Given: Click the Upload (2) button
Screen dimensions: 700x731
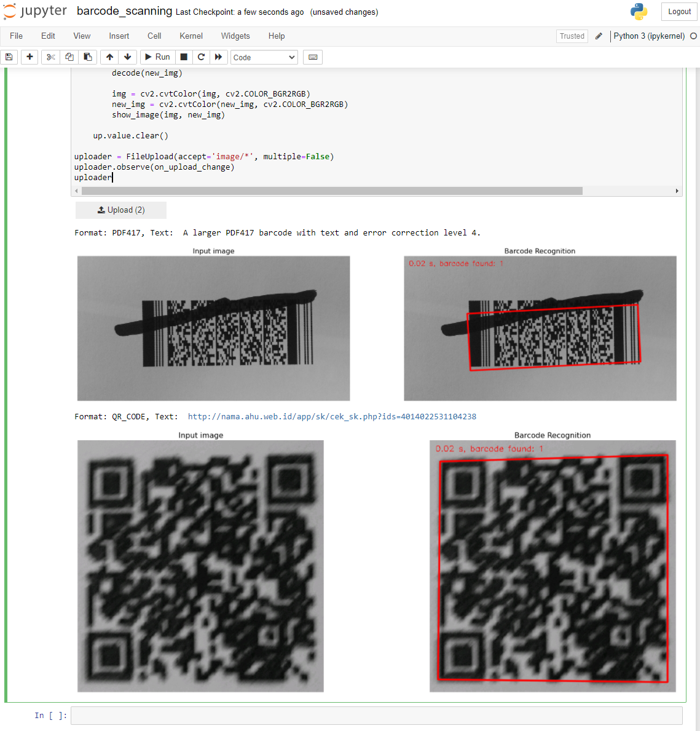Looking at the screenshot, I should click(120, 210).
